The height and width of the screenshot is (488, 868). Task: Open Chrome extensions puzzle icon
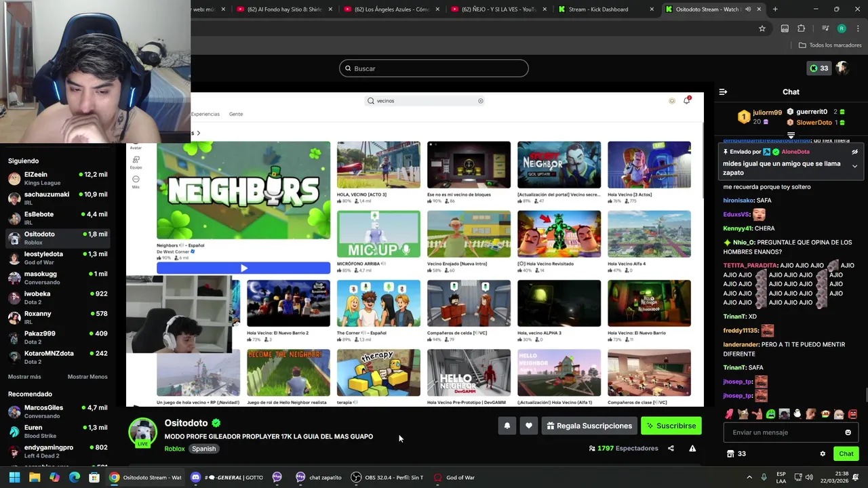coord(802,28)
